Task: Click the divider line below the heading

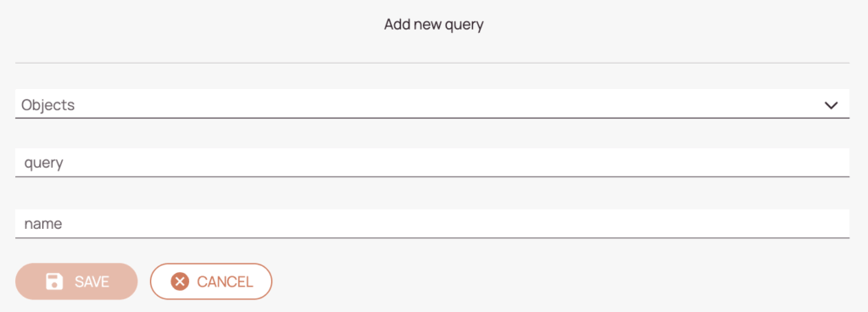Action: pyautogui.click(x=432, y=63)
